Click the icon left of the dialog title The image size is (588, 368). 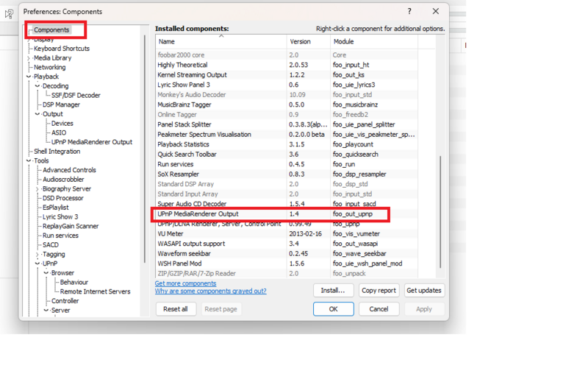(x=10, y=13)
